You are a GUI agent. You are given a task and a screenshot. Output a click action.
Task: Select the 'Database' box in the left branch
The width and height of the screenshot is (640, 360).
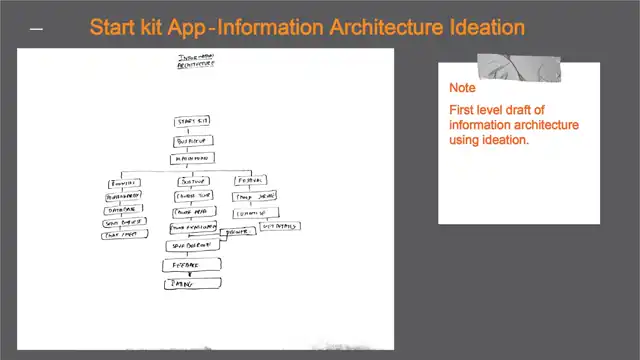(x=123, y=210)
